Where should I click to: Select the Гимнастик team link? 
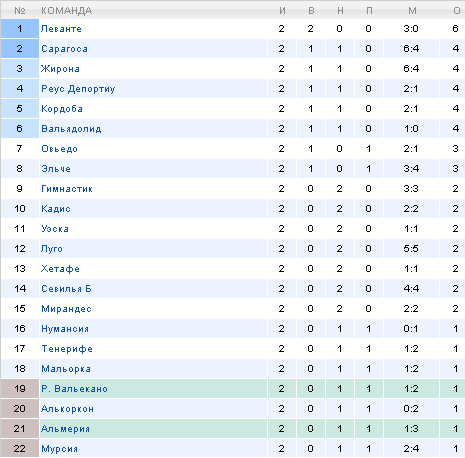(67, 189)
